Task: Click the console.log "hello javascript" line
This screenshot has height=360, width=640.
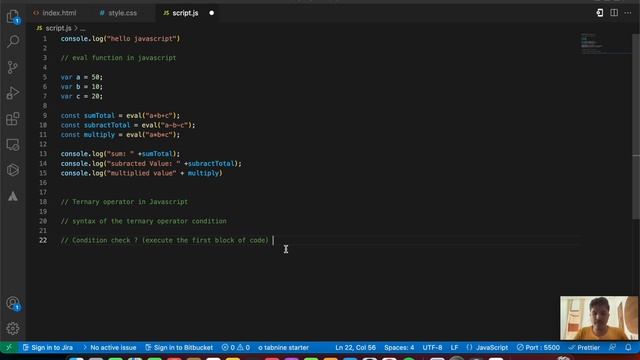Action: click(x=120, y=39)
